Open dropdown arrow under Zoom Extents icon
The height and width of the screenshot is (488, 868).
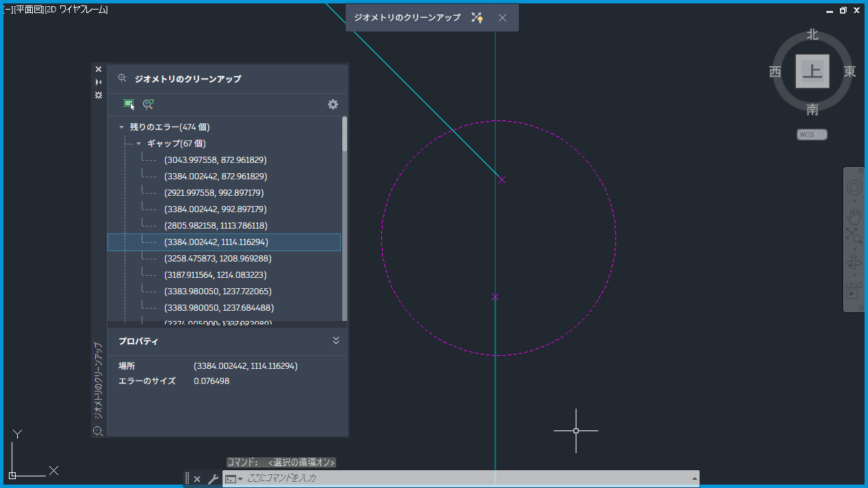pyautogui.click(x=854, y=249)
